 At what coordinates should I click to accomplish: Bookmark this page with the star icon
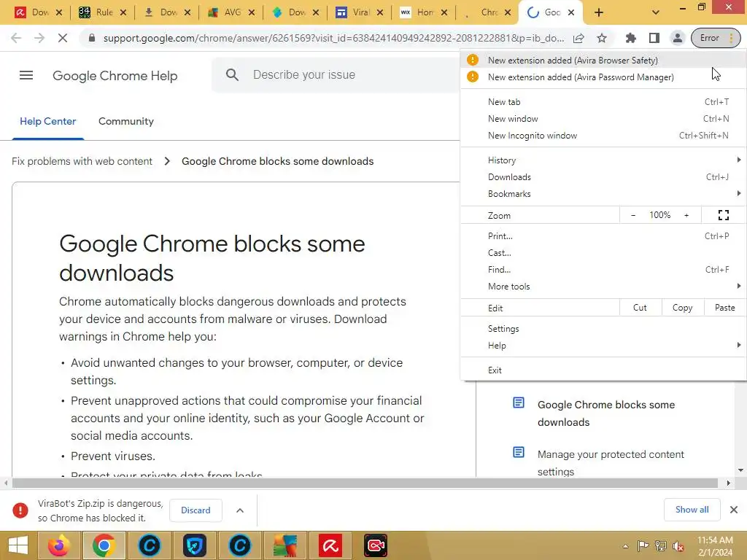tap(602, 38)
